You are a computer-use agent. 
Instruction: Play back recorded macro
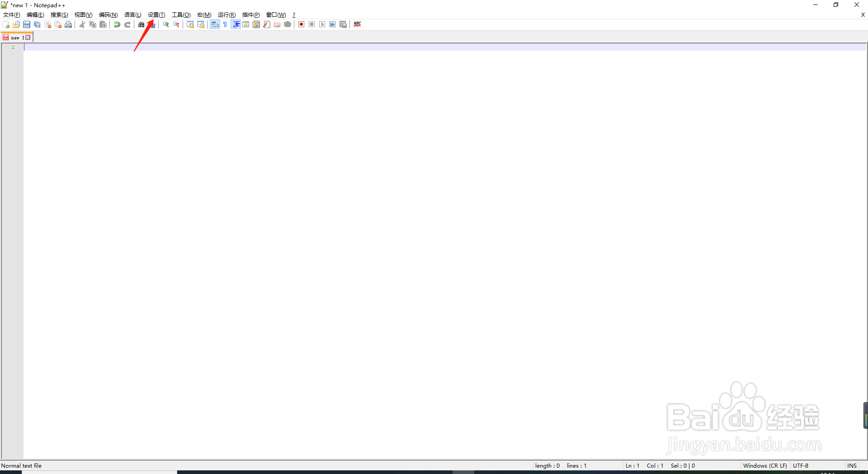(322, 24)
